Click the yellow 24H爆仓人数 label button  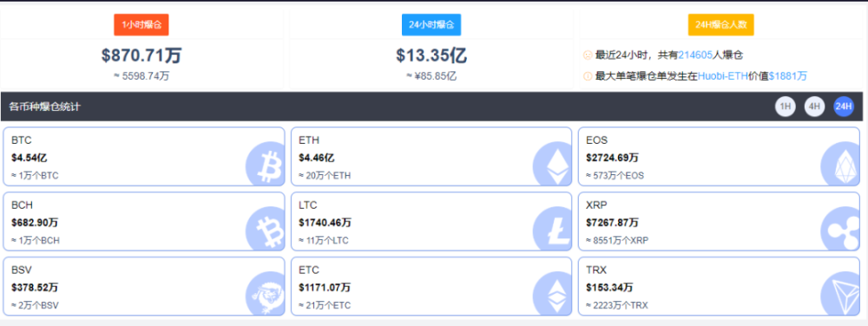720,25
